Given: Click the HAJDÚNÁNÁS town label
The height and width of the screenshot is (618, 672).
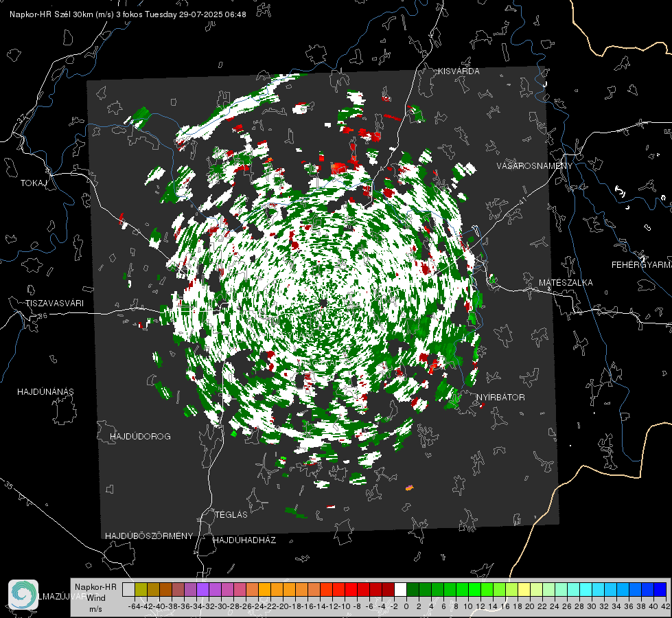Looking at the screenshot, I should coord(45,391).
